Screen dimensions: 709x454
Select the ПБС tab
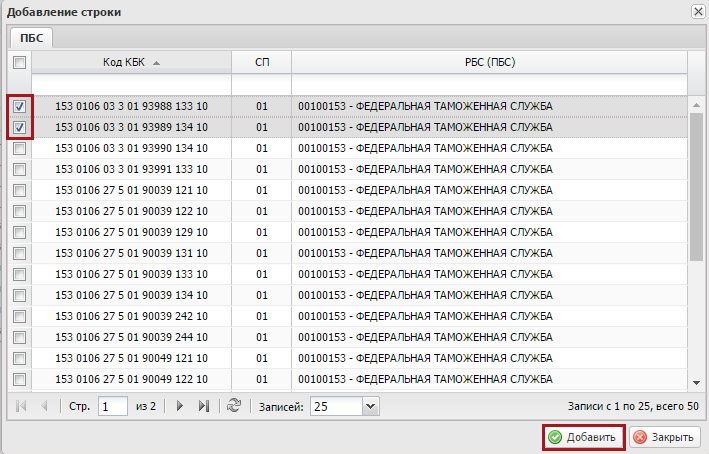(x=31, y=37)
